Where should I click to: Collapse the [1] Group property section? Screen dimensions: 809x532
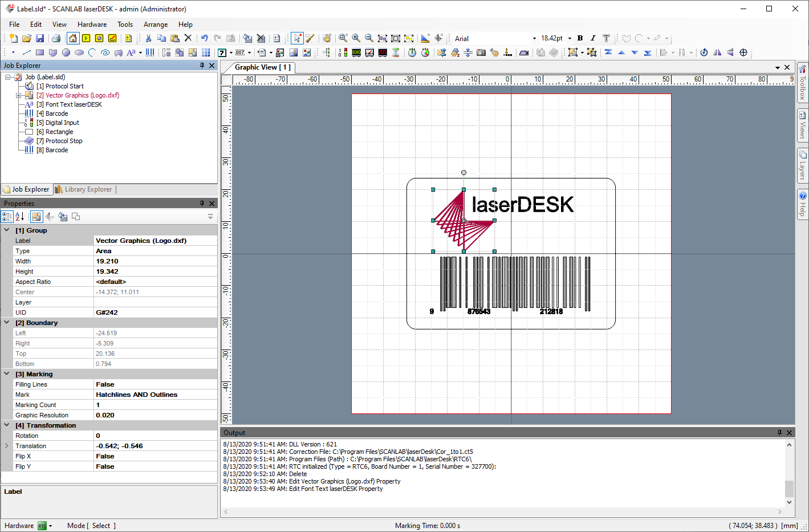pyautogui.click(x=7, y=230)
